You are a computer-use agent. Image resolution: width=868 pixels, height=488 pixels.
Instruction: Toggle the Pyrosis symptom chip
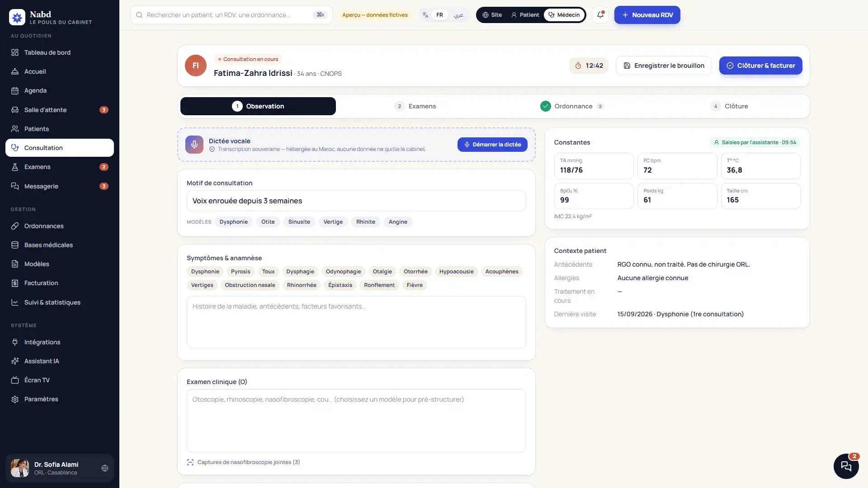[x=241, y=272]
